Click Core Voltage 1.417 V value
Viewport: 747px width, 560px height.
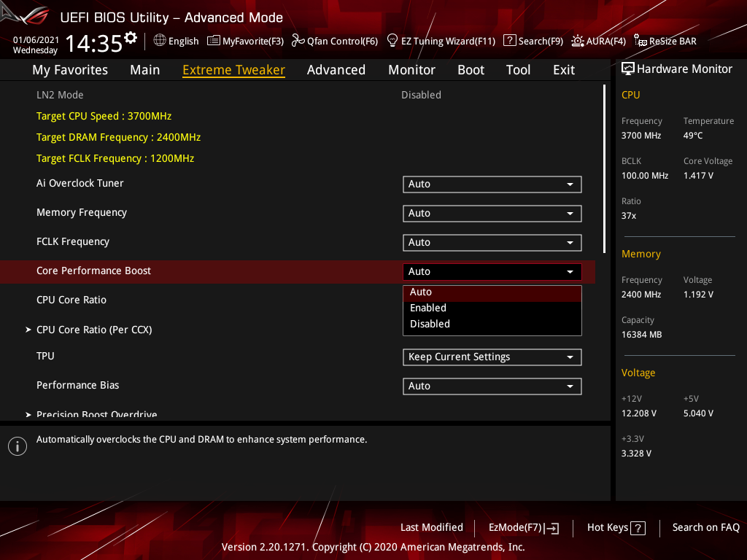point(698,176)
